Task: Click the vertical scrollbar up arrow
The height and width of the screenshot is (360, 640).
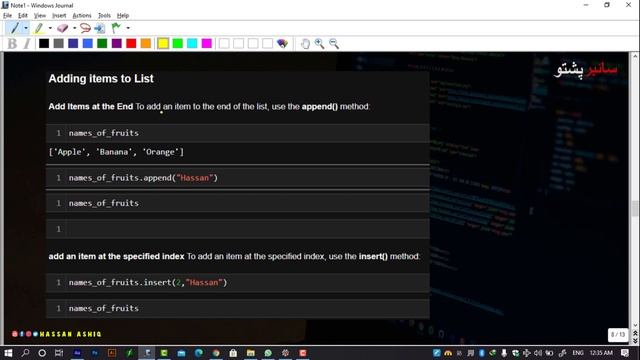Action: (x=635, y=56)
